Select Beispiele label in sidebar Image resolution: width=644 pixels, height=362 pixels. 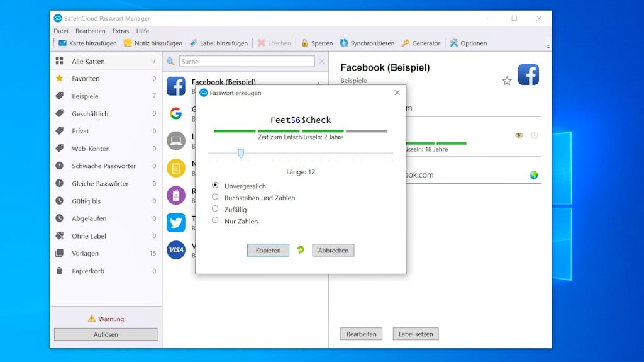106,96
